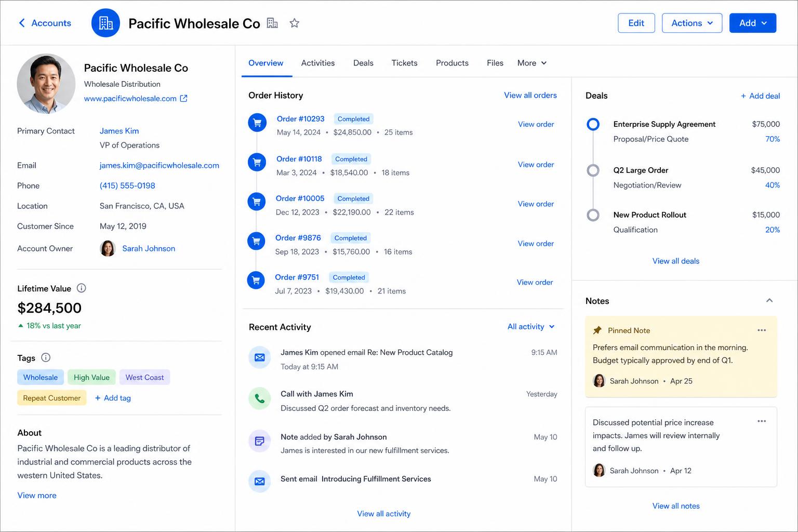Open the Tickets tab

[x=404, y=63]
